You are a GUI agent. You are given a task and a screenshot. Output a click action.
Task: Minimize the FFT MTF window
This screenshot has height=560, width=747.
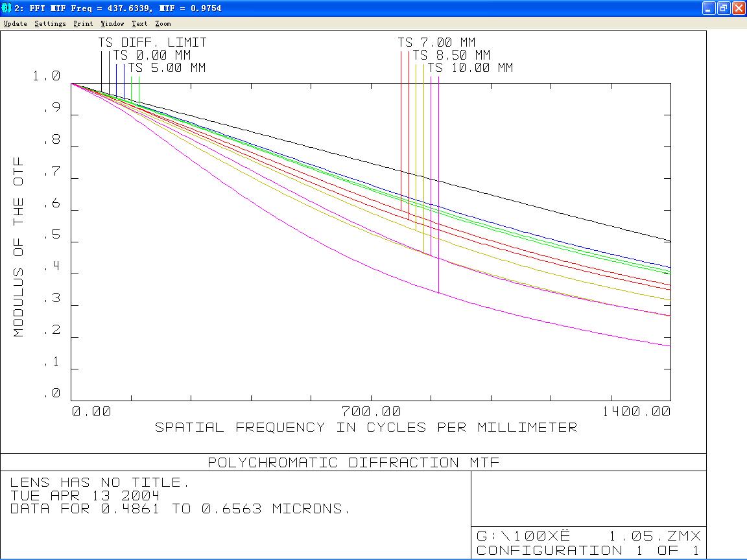pyautogui.click(x=708, y=8)
